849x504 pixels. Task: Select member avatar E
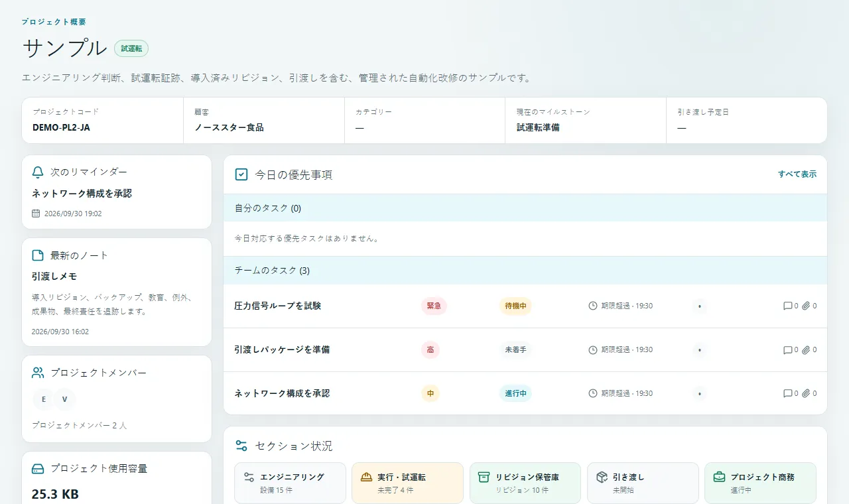tap(43, 399)
